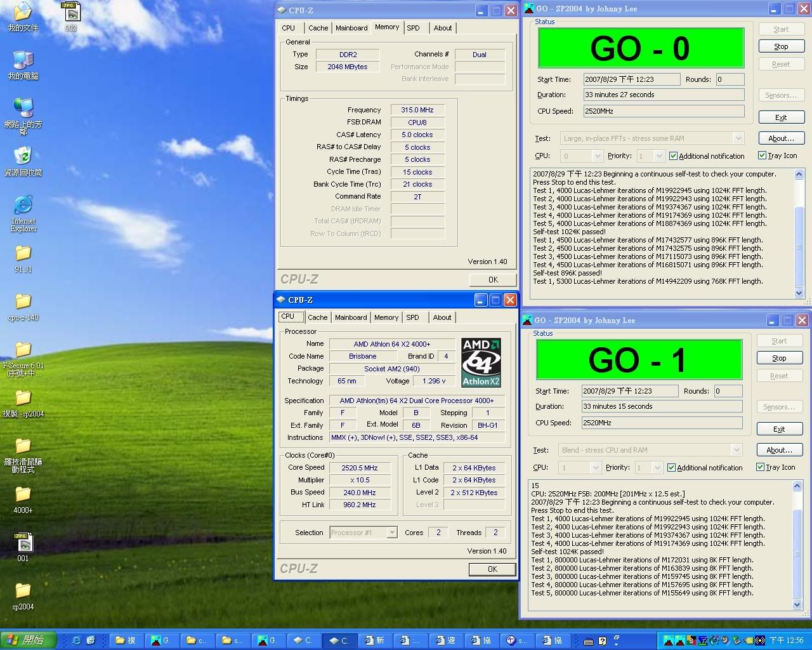
Task: Click About... in the GO - 1 window
Action: point(779,450)
